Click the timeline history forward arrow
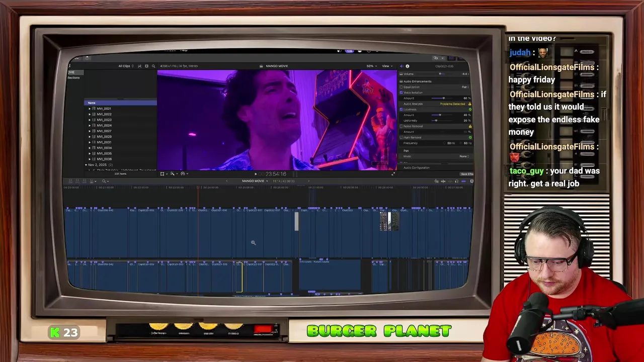The width and height of the screenshot is (644, 362). 308,181
